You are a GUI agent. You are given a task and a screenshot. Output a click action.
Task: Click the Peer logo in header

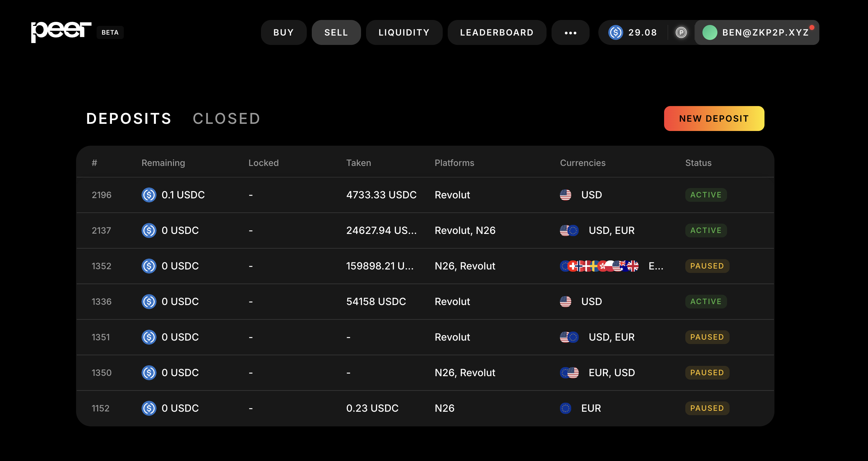point(61,32)
